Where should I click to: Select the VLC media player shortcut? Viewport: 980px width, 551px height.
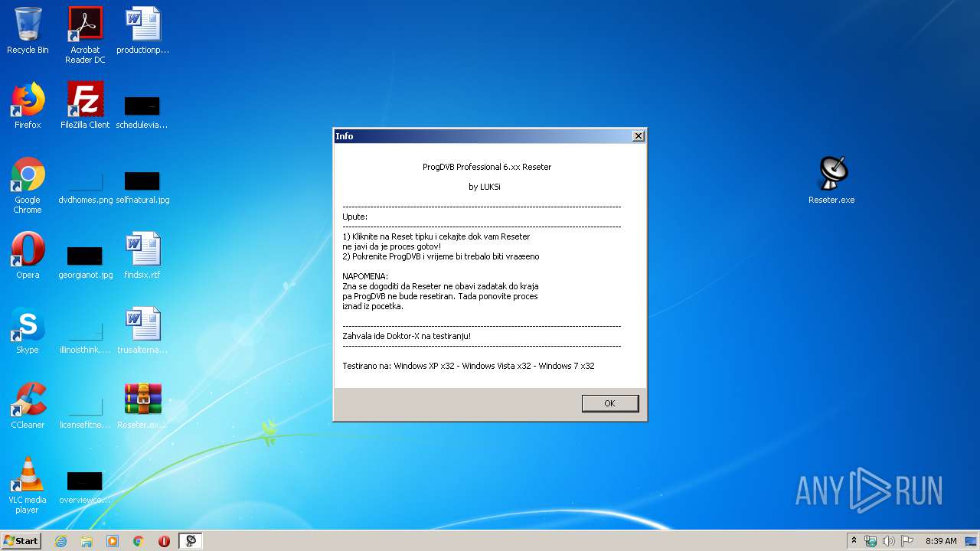28,485
